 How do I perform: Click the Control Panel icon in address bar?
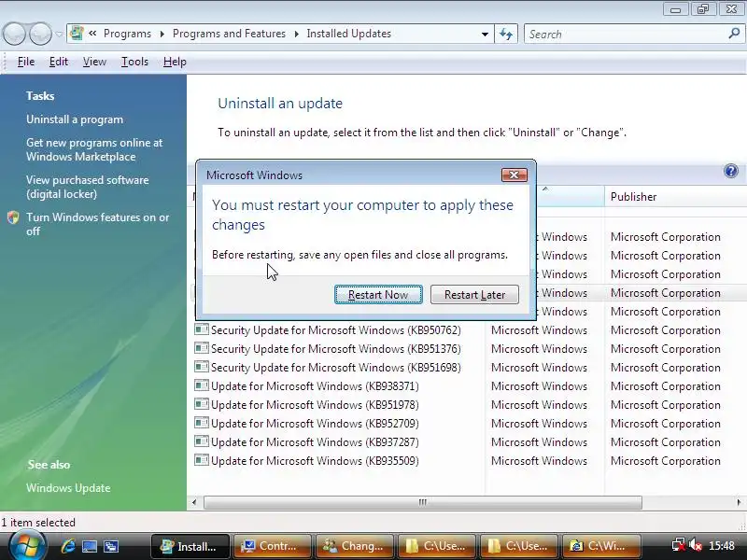click(x=77, y=34)
